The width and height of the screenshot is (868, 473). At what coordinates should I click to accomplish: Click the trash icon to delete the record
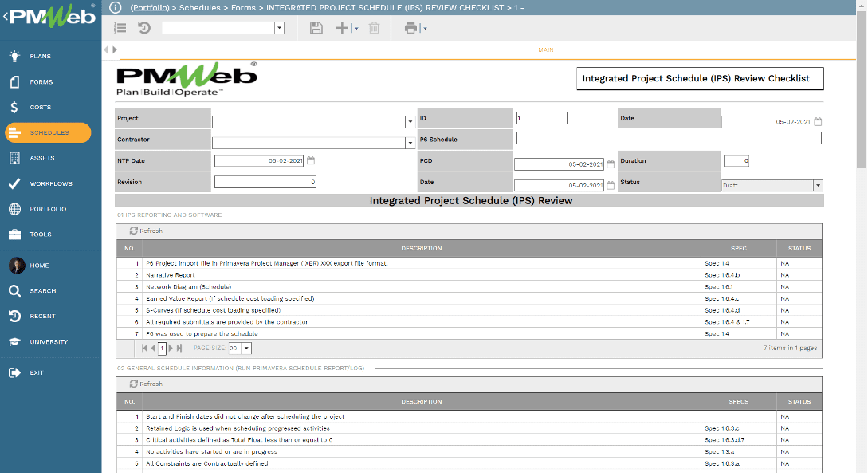[x=375, y=27]
